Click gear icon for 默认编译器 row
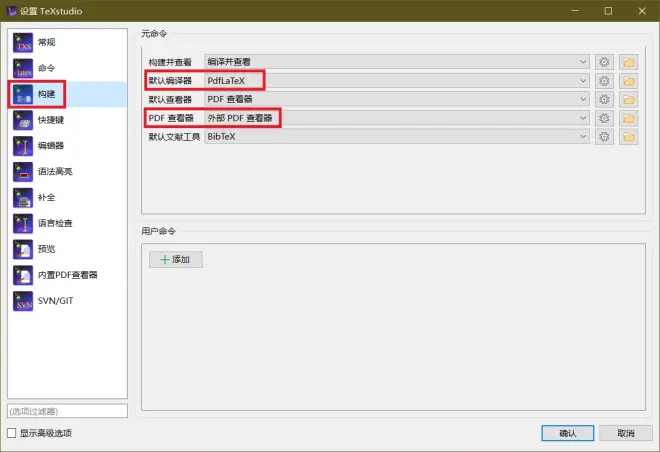Image resolution: width=660 pixels, height=452 pixels. [604, 81]
